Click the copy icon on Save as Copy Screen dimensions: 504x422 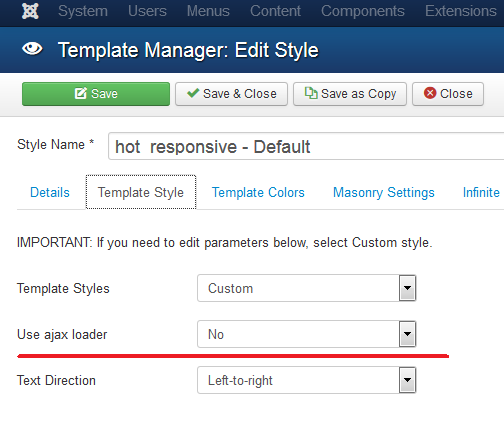311,93
